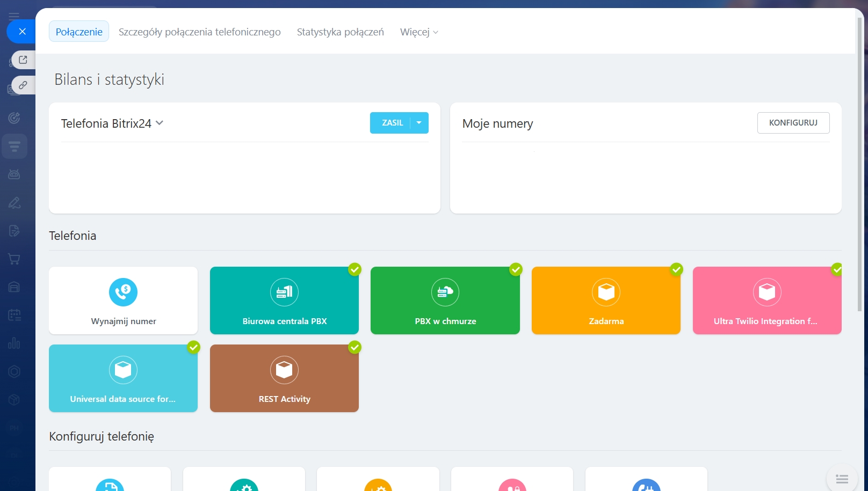Open the hexagon icon in the sidebar
Screen dimensions: 868x491
pos(15,371)
